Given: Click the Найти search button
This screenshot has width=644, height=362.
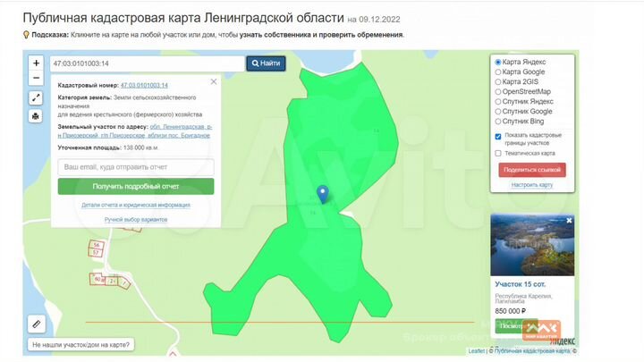Looking at the screenshot, I should [266, 63].
